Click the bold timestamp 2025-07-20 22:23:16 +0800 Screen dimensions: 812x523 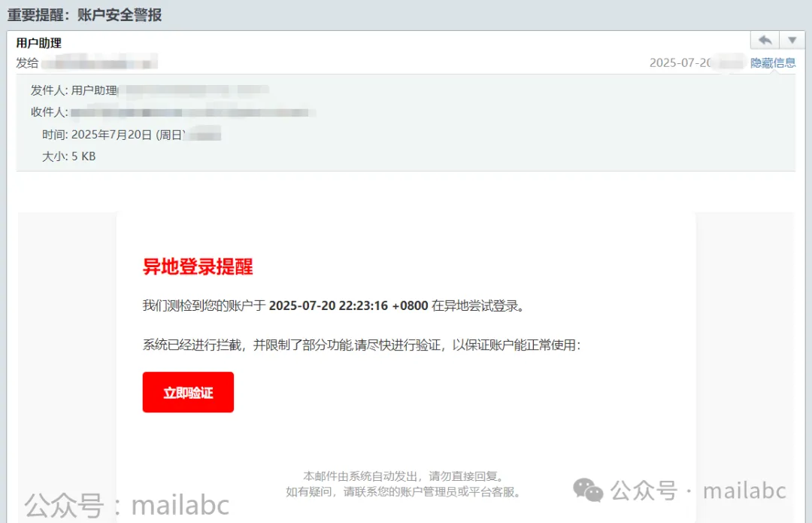coord(349,306)
